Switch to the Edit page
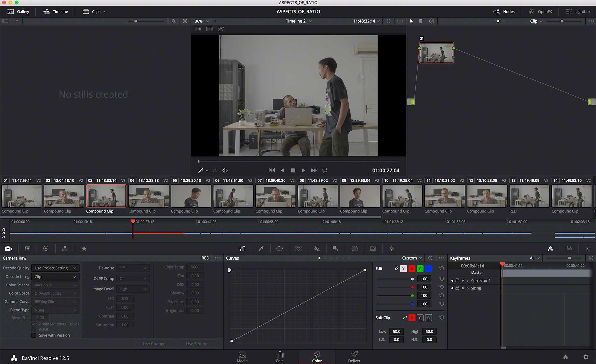 pos(279,357)
